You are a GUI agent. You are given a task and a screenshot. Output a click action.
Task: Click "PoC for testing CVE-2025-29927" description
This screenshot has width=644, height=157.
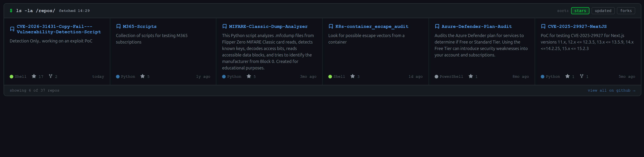pyautogui.click(x=587, y=42)
